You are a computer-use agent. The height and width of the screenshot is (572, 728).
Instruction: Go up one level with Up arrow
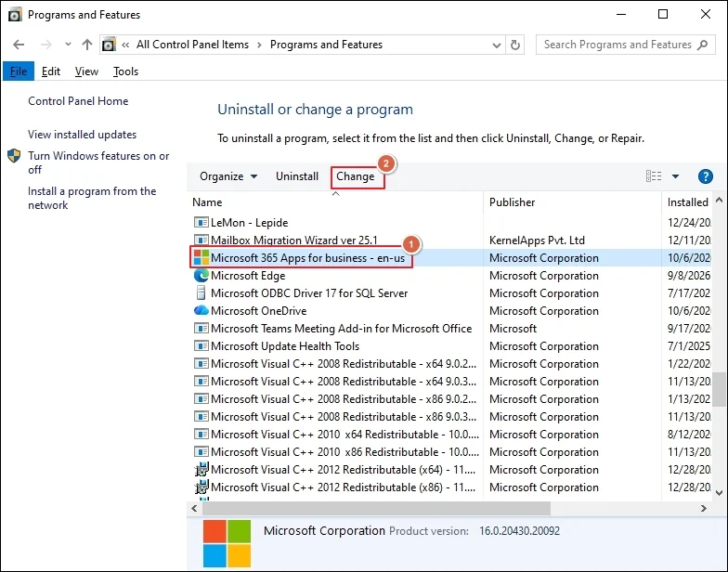coord(87,45)
